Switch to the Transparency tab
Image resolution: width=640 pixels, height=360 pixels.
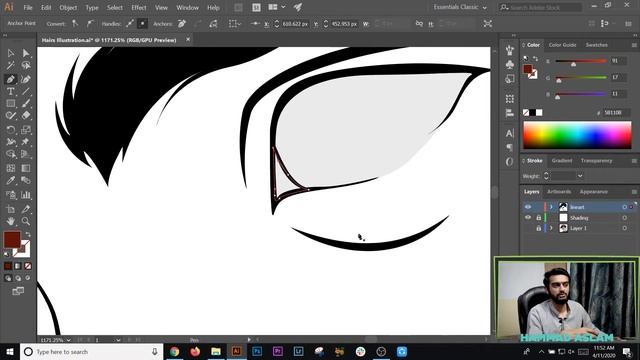tap(596, 161)
